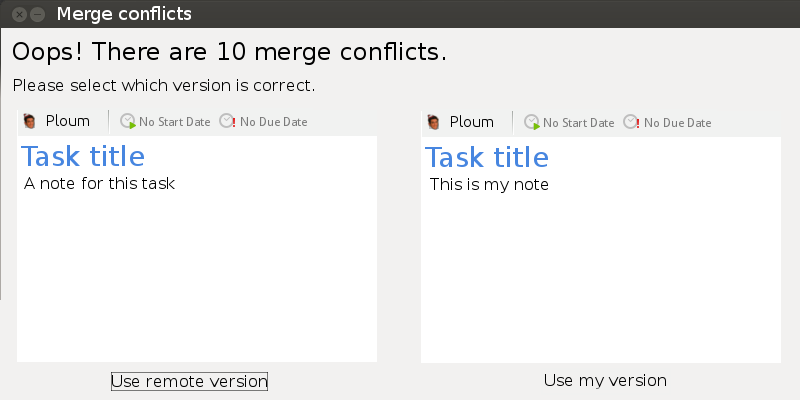Close the Merge conflicts window

tap(20, 15)
